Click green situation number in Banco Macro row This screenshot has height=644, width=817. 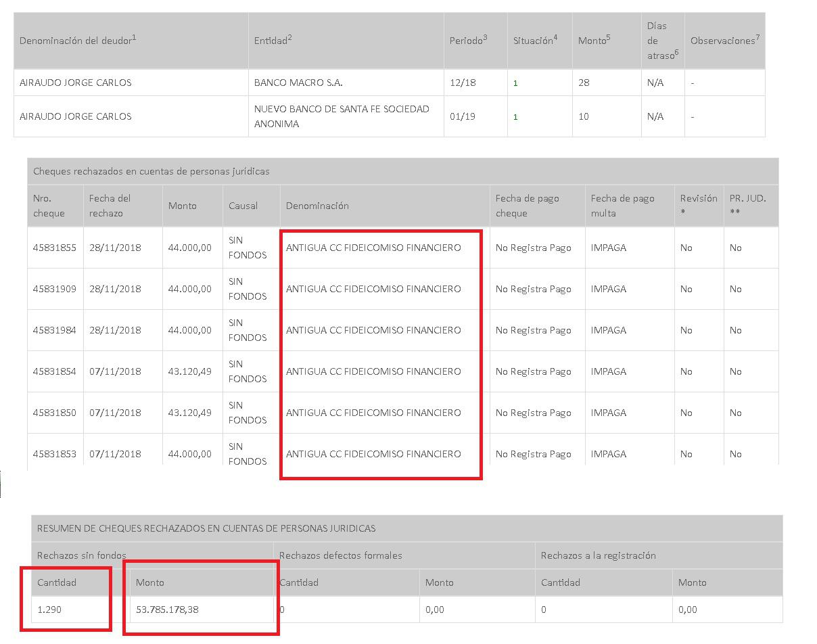(515, 83)
